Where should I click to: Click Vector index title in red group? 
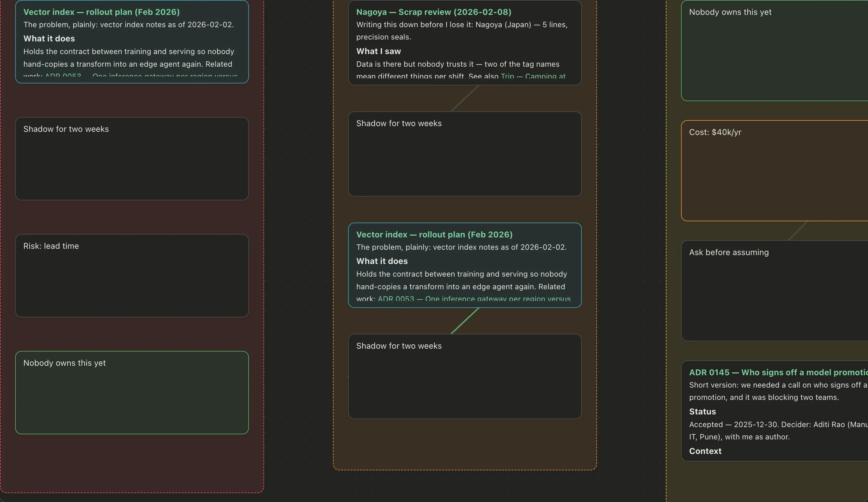[102, 12]
